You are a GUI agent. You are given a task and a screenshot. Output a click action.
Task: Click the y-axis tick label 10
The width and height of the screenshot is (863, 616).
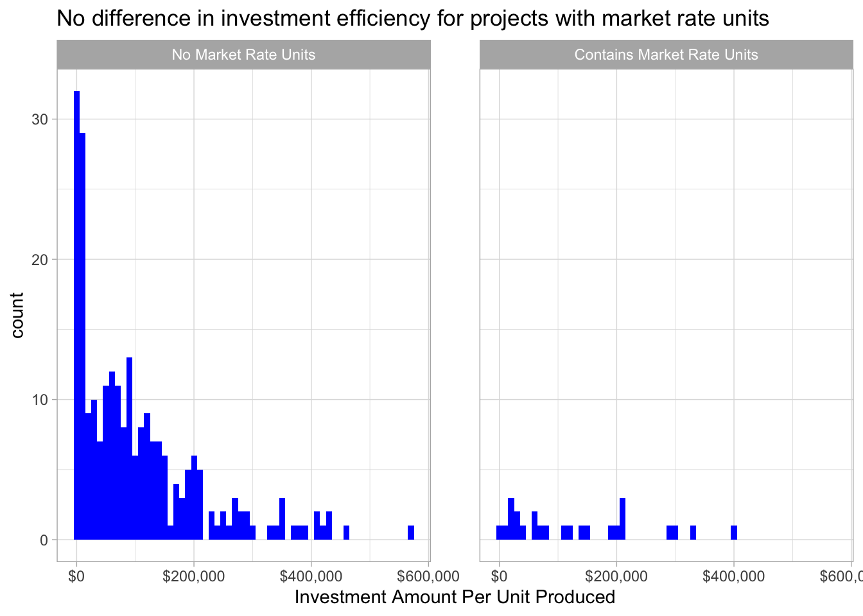[x=40, y=400]
